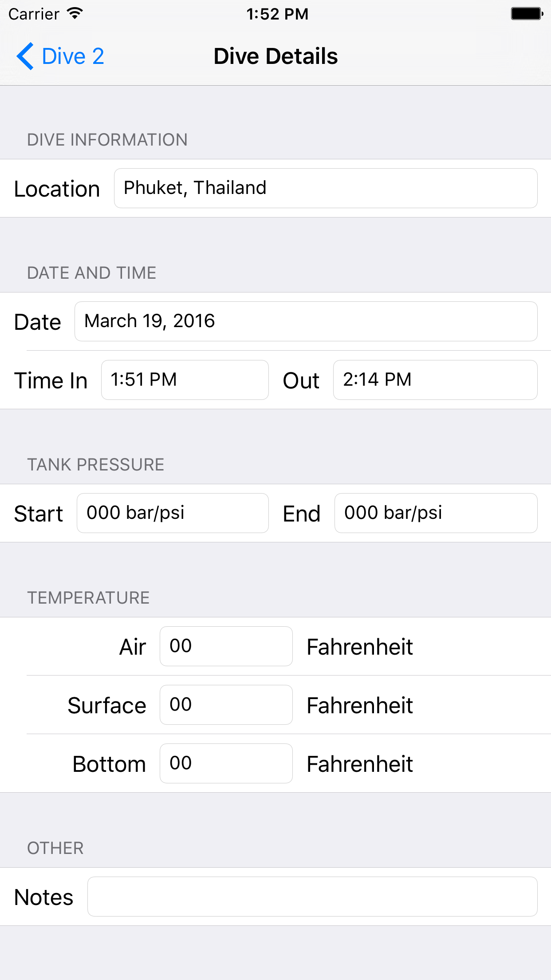Edit the Location field showing Phuket, Thailand

pyautogui.click(x=326, y=188)
